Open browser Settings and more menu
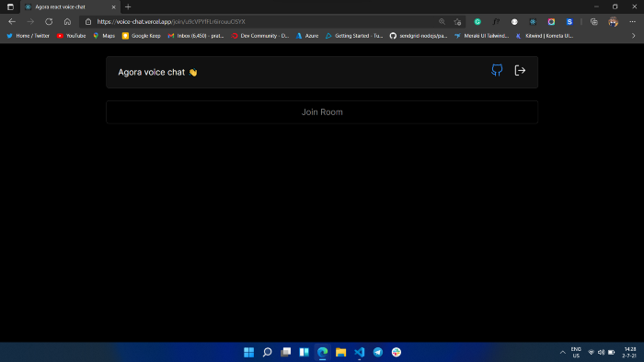The image size is (644, 362). pos(633,22)
